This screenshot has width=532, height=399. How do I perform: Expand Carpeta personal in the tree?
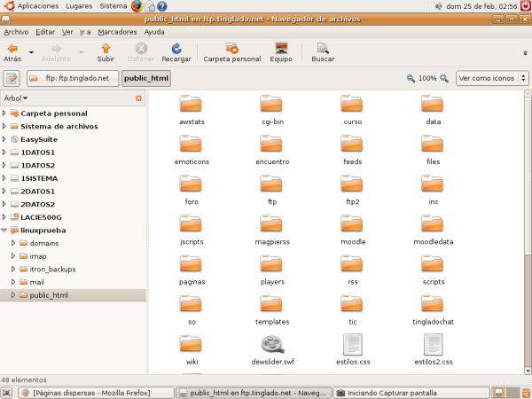(4, 113)
